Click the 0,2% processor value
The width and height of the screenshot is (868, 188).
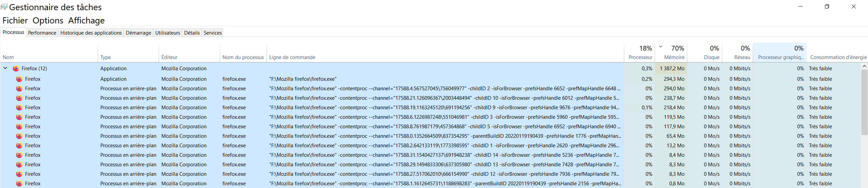[x=647, y=79]
